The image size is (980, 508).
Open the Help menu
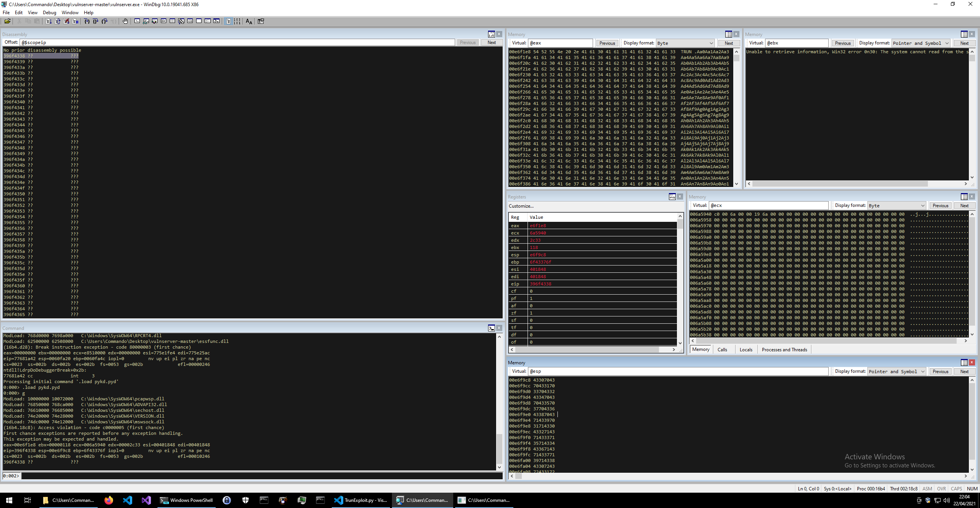pyautogui.click(x=88, y=13)
